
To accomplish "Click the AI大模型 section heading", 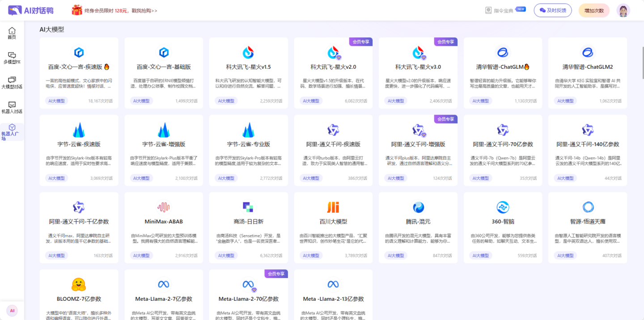I will tap(52, 29).
